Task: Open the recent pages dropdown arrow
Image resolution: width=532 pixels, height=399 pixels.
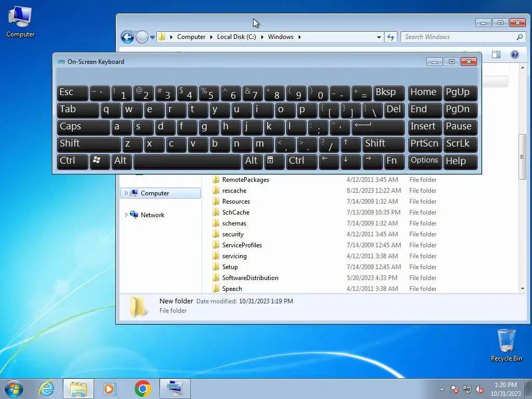Action: tap(152, 37)
